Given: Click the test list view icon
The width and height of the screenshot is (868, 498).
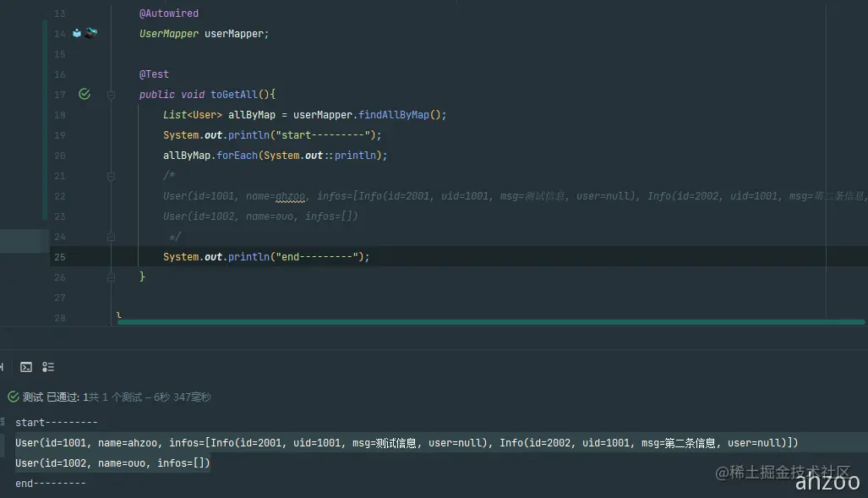Looking at the screenshot, I should pos(48,367).
